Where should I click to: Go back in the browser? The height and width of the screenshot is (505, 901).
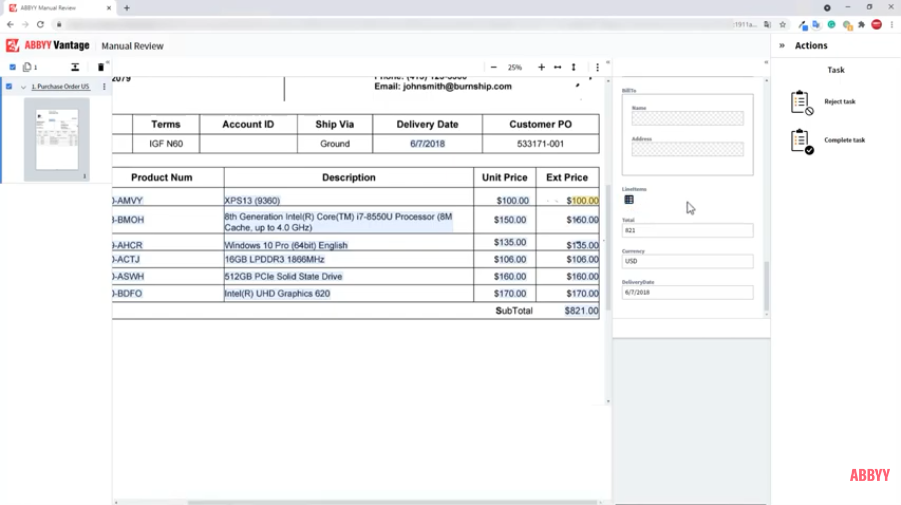coord(10,25)
